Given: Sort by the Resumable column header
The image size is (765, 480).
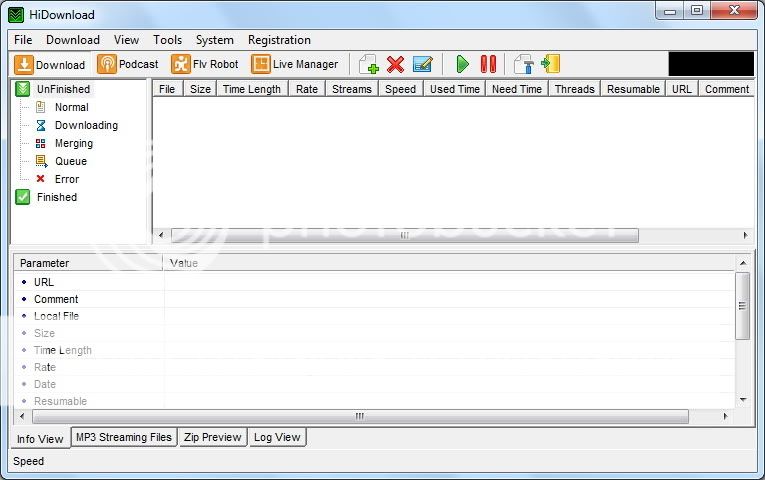Looking at the screenshot, I should click(633, 89).
